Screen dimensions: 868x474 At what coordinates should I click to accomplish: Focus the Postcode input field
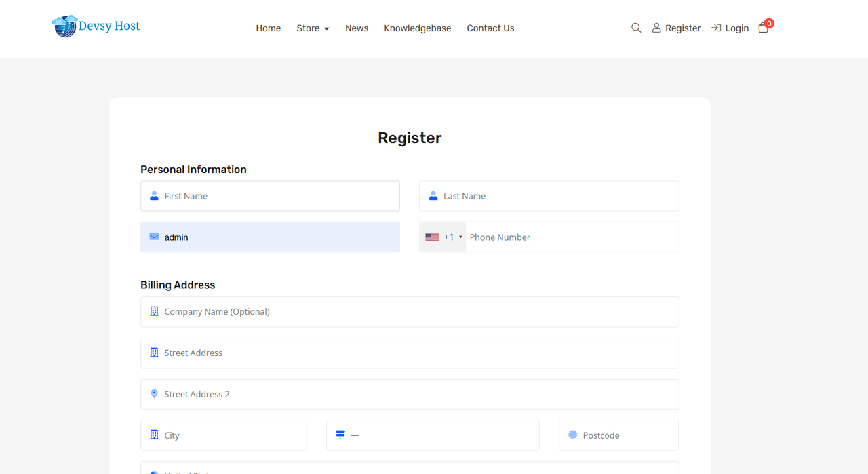coord(618,435)
